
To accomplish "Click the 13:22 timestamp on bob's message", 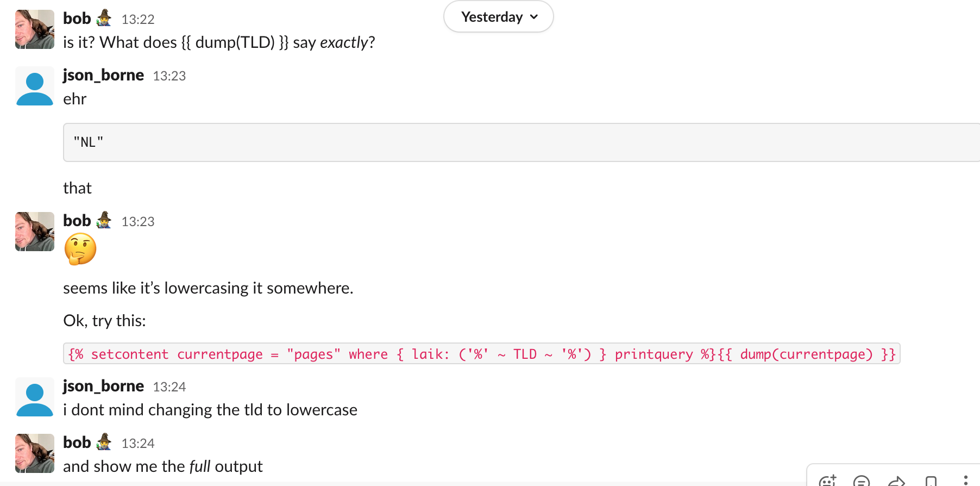I will pyautogui.click(x=138, y=19).
